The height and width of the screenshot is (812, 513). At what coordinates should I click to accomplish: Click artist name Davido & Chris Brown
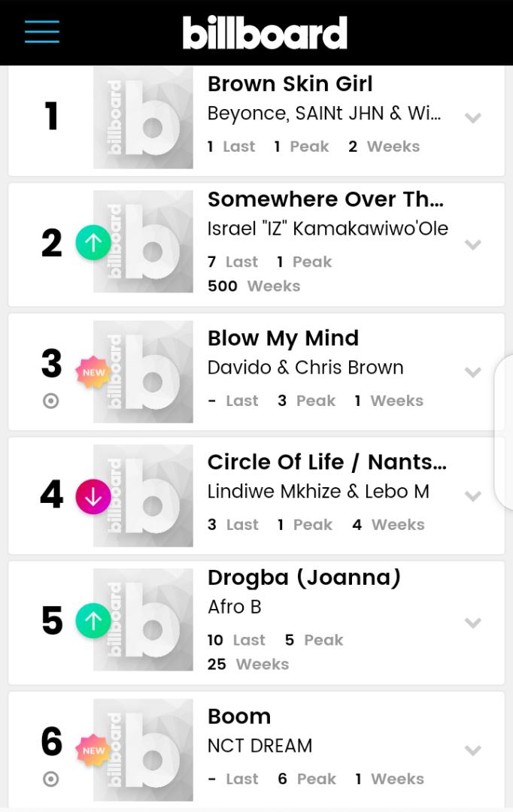point(305,368)
